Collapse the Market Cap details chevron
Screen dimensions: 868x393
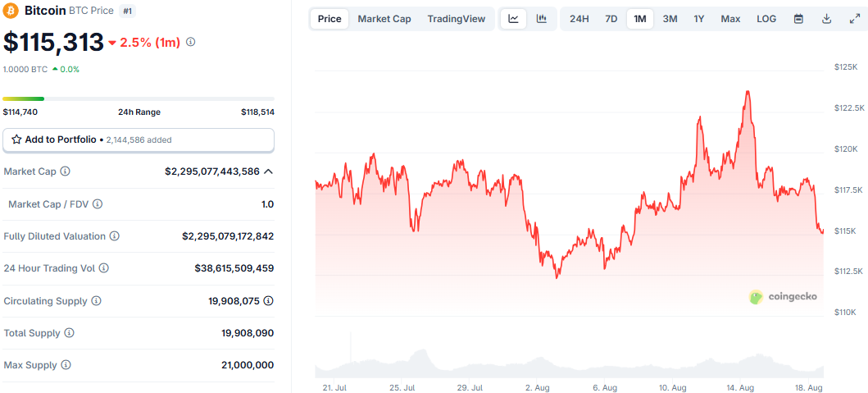coord(269,171)
